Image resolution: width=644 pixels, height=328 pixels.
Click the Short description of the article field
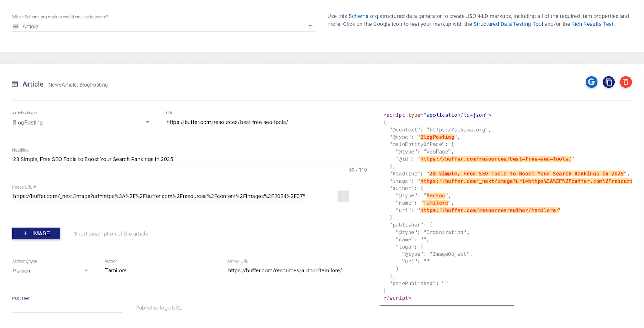tap(221, 234)
